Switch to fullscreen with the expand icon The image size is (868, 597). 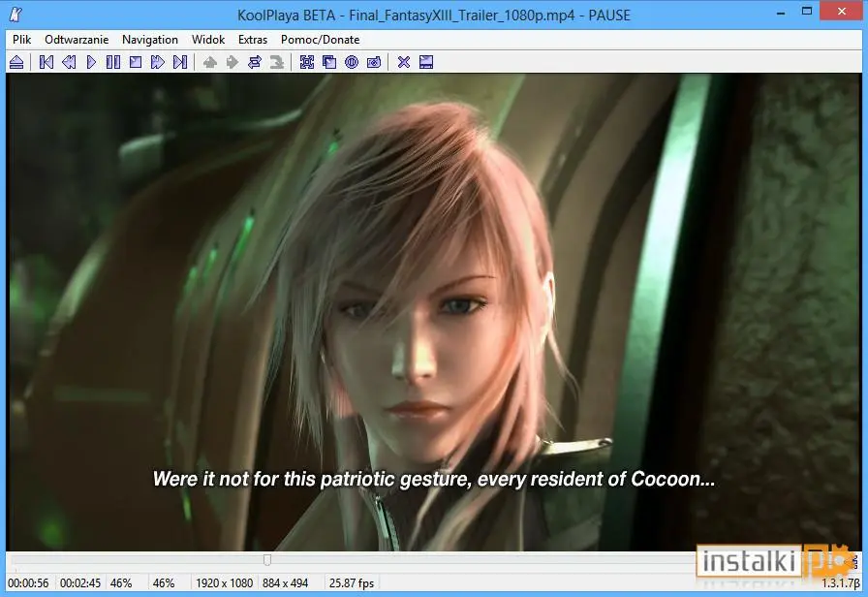(307, 62)
